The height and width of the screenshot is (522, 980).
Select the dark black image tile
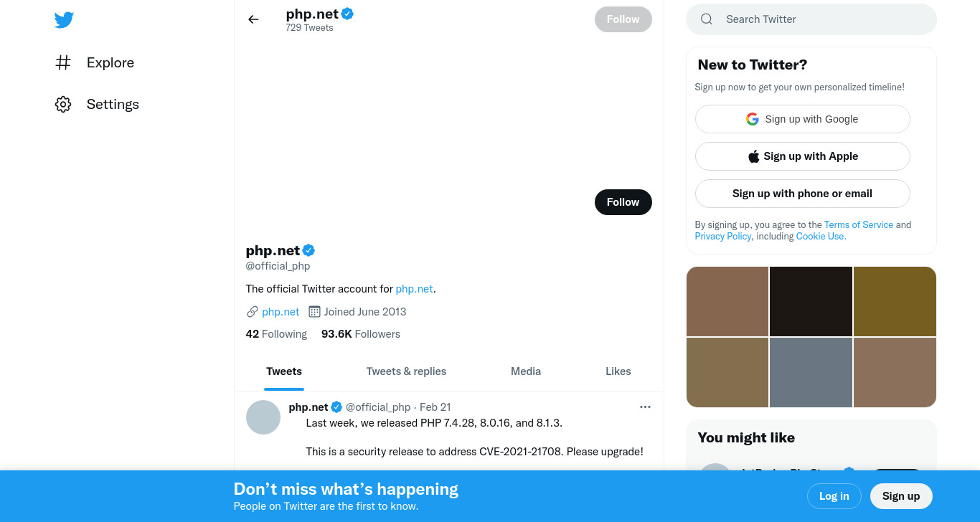pos(811,301)
